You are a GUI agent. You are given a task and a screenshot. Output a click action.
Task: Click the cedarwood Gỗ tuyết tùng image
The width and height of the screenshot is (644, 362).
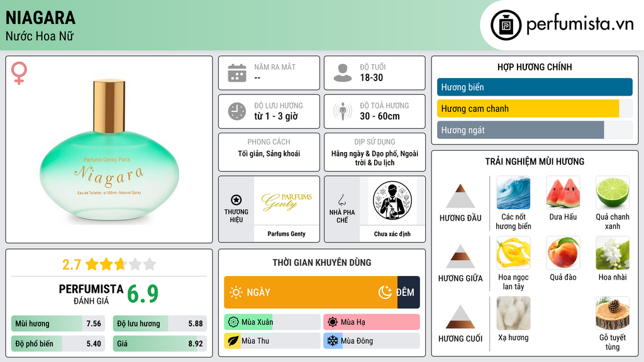613,313
